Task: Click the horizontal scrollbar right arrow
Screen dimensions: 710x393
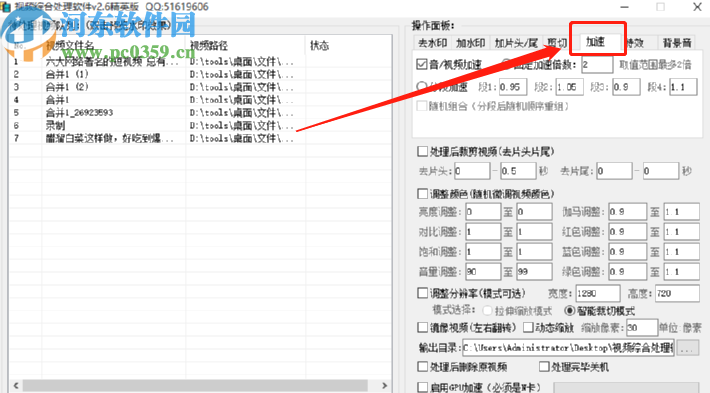Action: [384, 386]
